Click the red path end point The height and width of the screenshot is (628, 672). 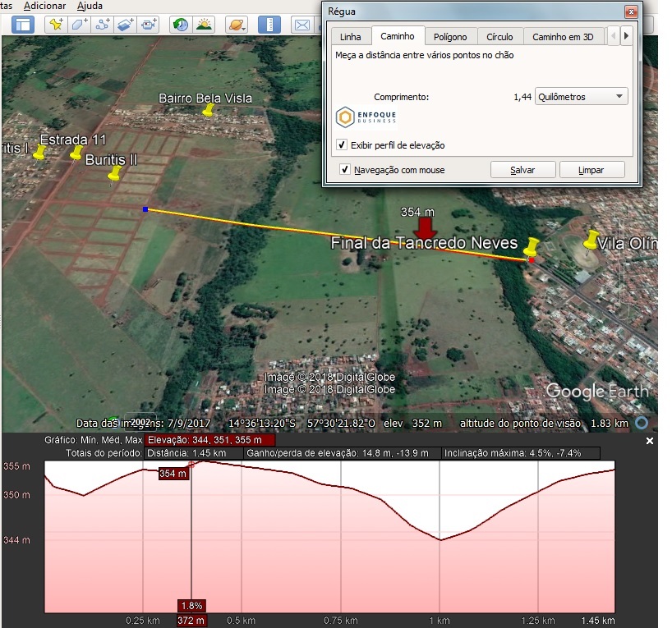point(532,260)
